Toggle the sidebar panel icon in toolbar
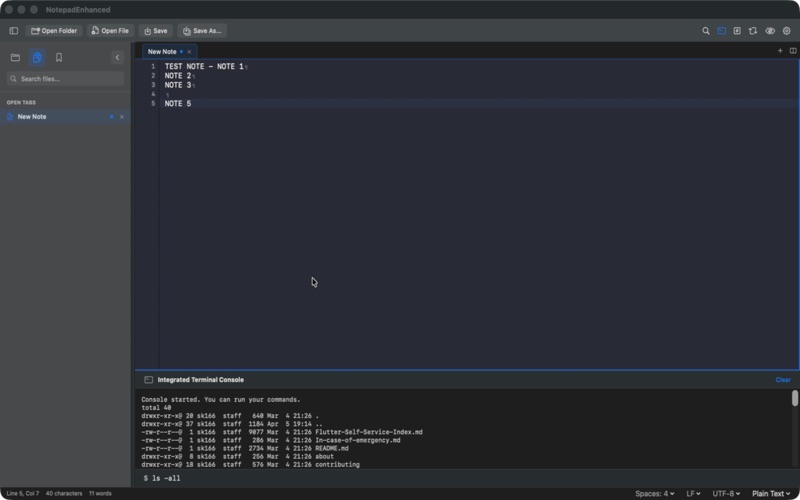This screenshot has width=800, height=500. [x=14, y=31]
